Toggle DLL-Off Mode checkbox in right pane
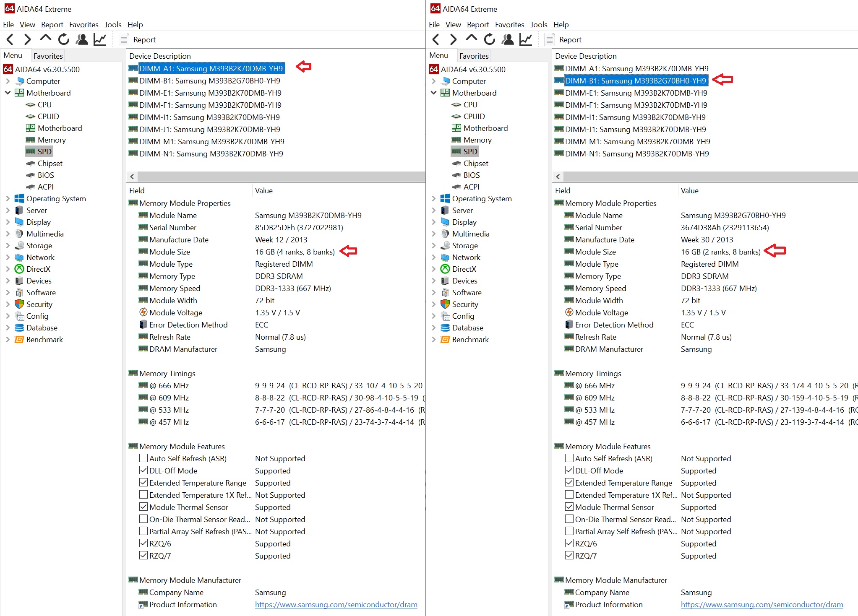Viewport: 858px width, 616px height. tap(569, 470)
